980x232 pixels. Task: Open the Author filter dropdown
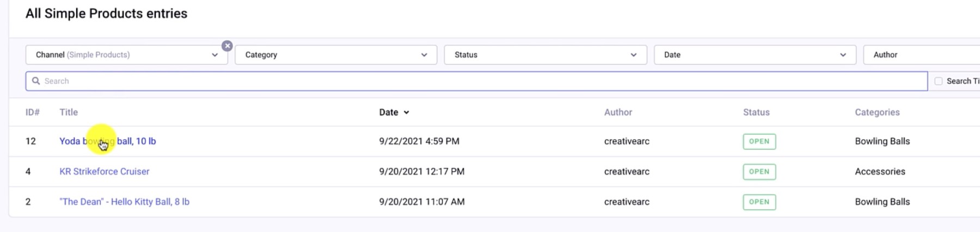pyautogui.click(x=920, y=55)
